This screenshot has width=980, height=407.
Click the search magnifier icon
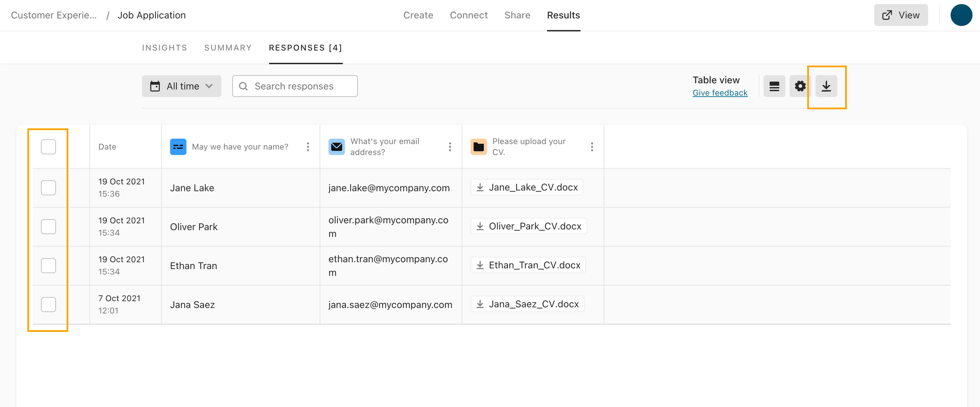[x=243, y=86]
